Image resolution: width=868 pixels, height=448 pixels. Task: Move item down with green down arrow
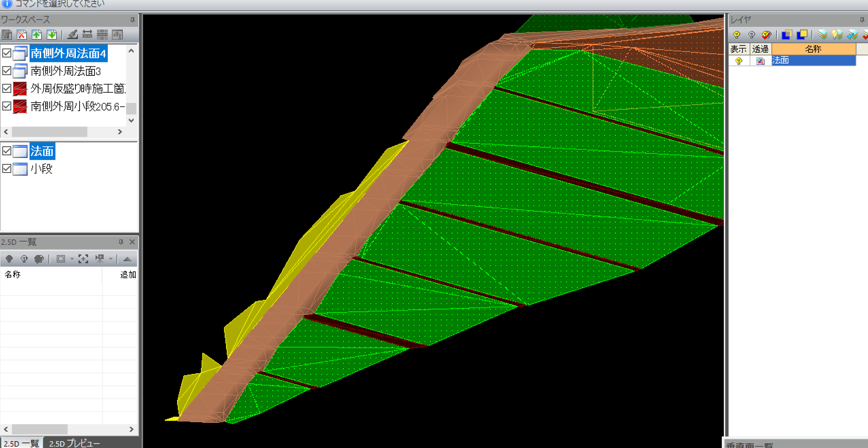coord(52,35)
